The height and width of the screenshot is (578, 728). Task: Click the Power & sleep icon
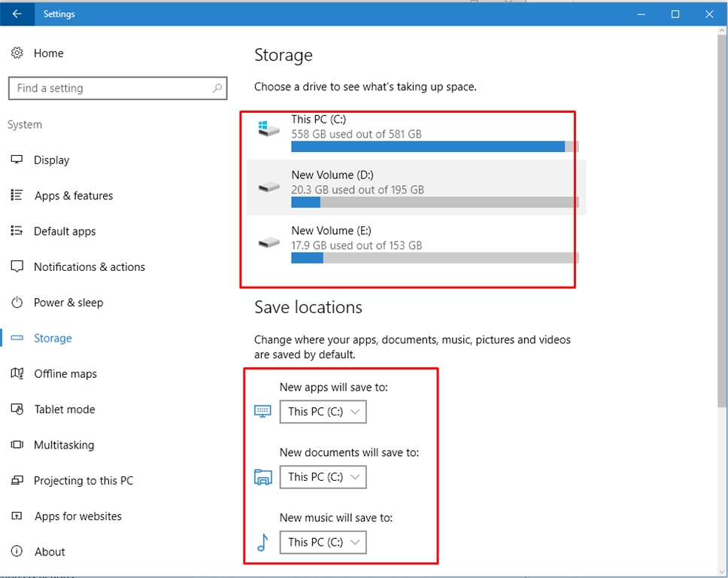[x=17, y=303]
